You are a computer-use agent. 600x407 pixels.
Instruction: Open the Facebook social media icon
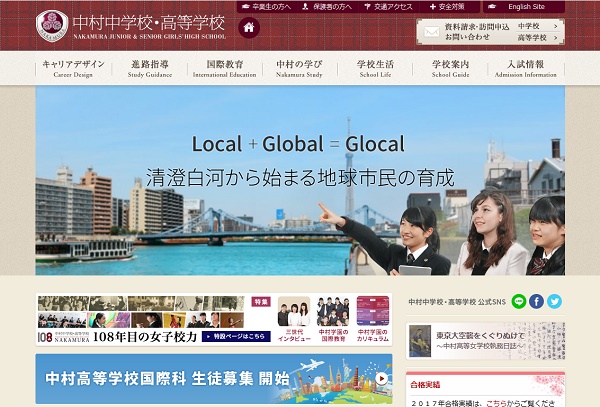click(x=537, y=301)
